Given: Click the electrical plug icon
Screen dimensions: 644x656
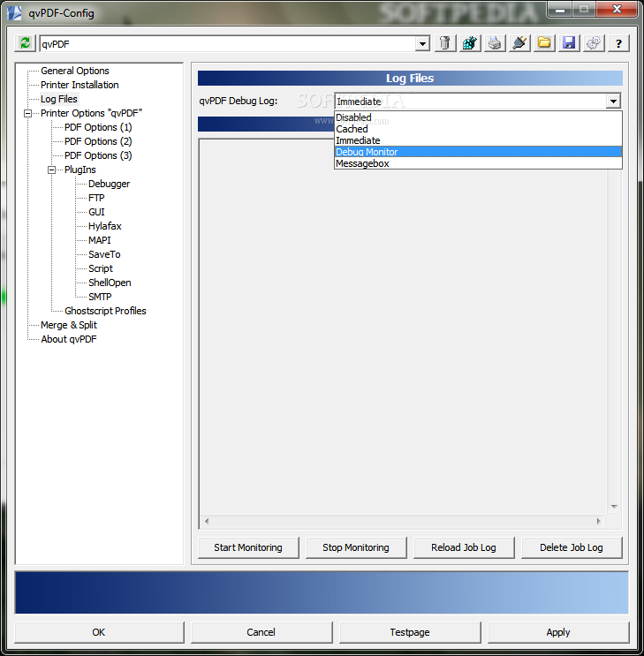Looking at the screenshot, I should [519, 43].
